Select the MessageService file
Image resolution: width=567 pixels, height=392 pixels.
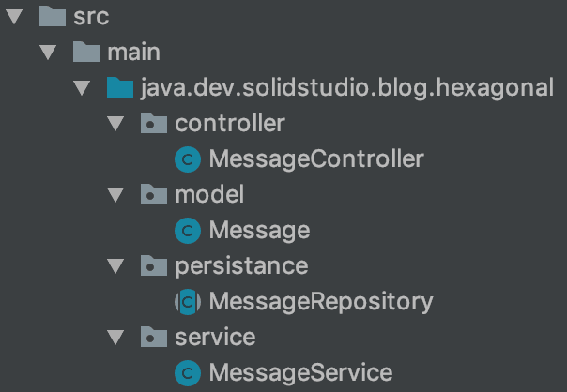(x=300, y=373)
